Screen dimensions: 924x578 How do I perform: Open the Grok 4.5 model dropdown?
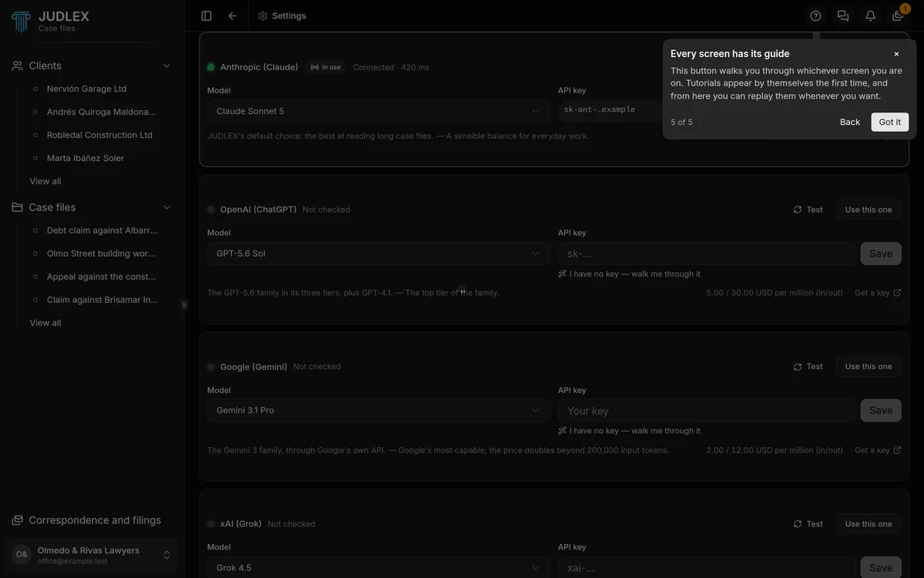tap(379, 567)
